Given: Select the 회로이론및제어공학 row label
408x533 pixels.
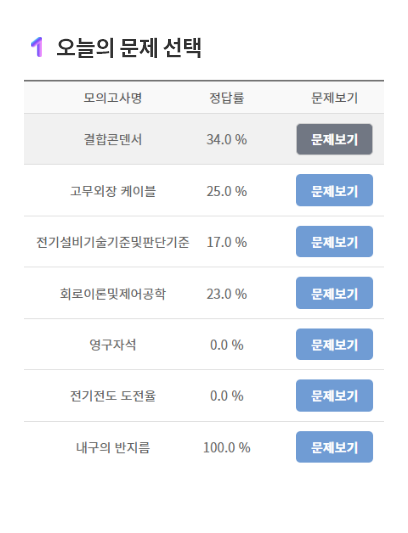Looking at the screenshot, I should [113, 293].
